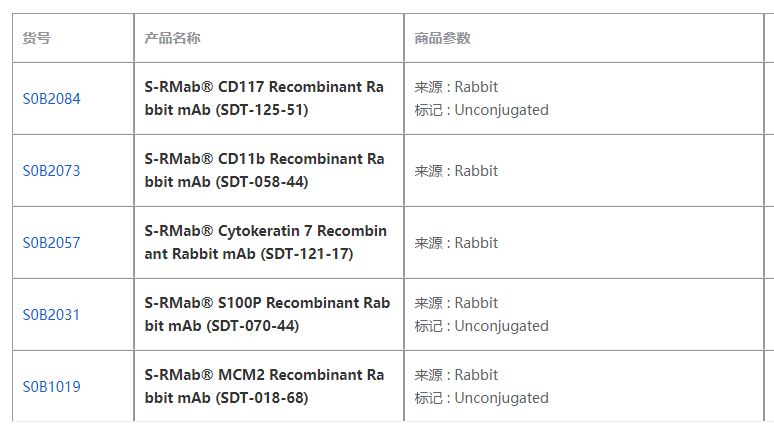Select the CD117 Recombinant Rabbit mAb product name

coord(264,98)
